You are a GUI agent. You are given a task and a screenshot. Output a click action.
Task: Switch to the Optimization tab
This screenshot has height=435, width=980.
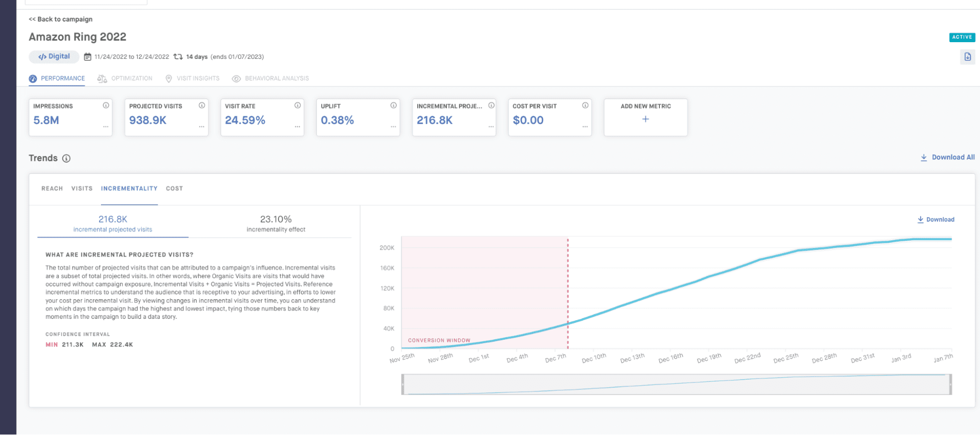coord(125,78)
